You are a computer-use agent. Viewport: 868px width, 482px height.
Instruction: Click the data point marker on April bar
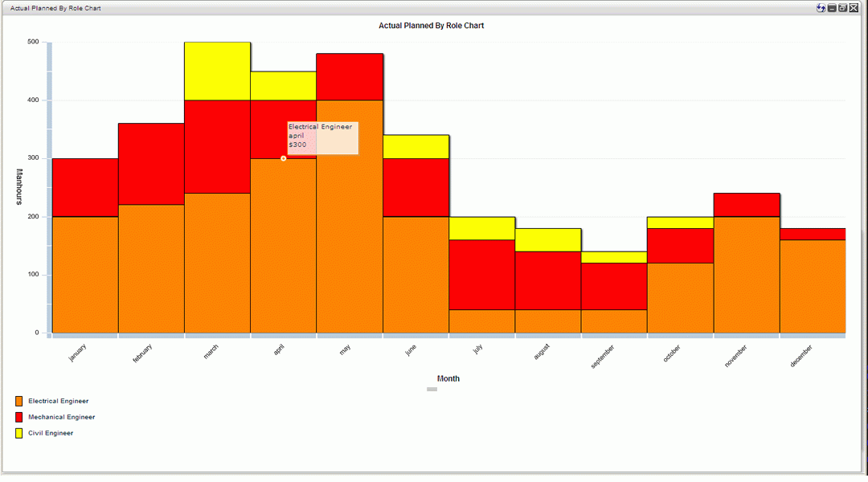284,158
